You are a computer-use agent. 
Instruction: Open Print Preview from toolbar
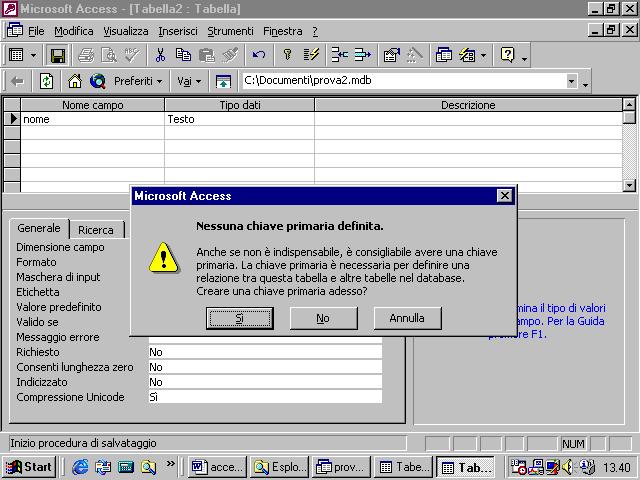109,55
